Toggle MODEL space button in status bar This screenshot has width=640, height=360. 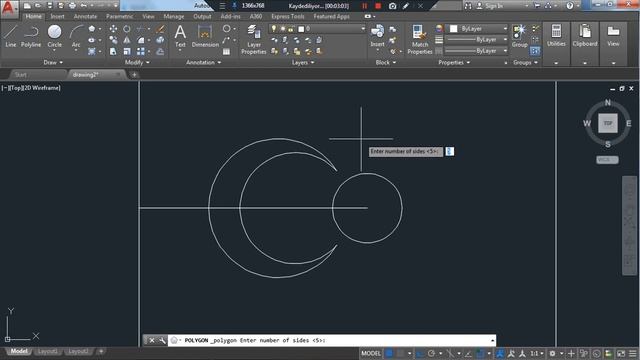(371, 353)
